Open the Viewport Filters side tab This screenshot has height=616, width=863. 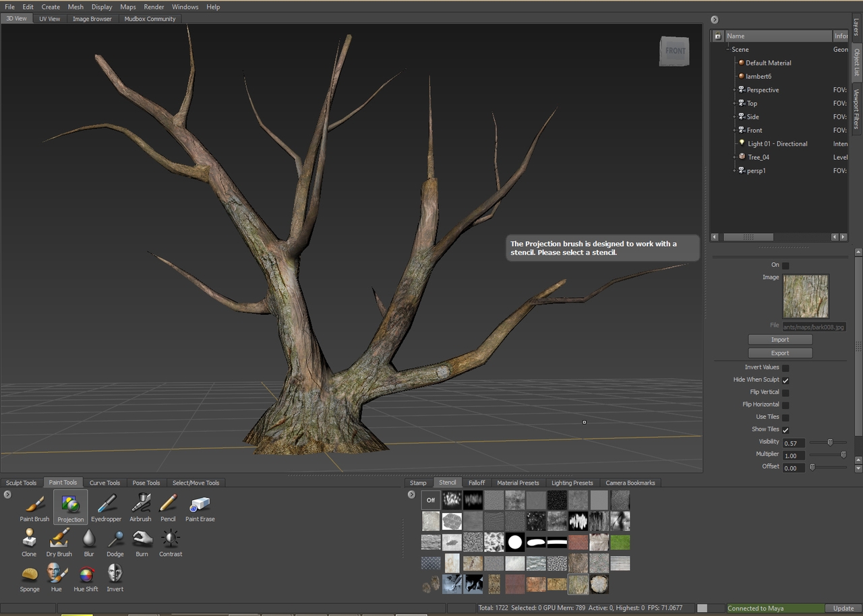(856, 108)
